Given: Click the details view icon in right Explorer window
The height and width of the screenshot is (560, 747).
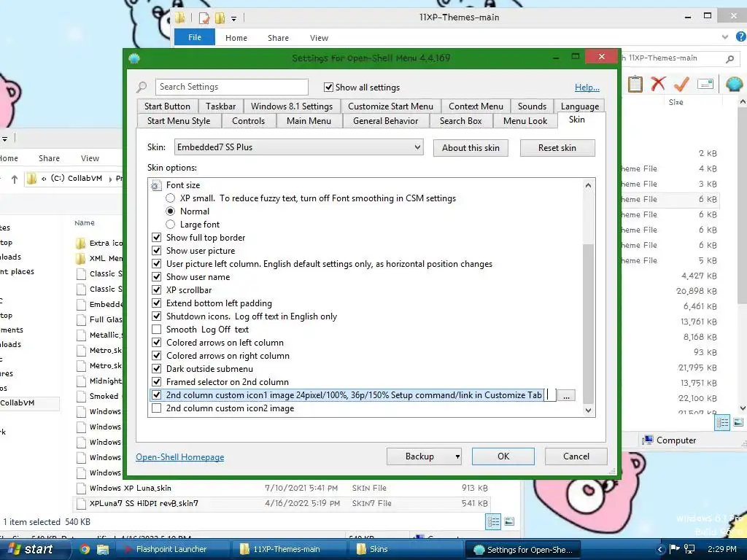Looking at the screenshot, I should tap(722, 422).
